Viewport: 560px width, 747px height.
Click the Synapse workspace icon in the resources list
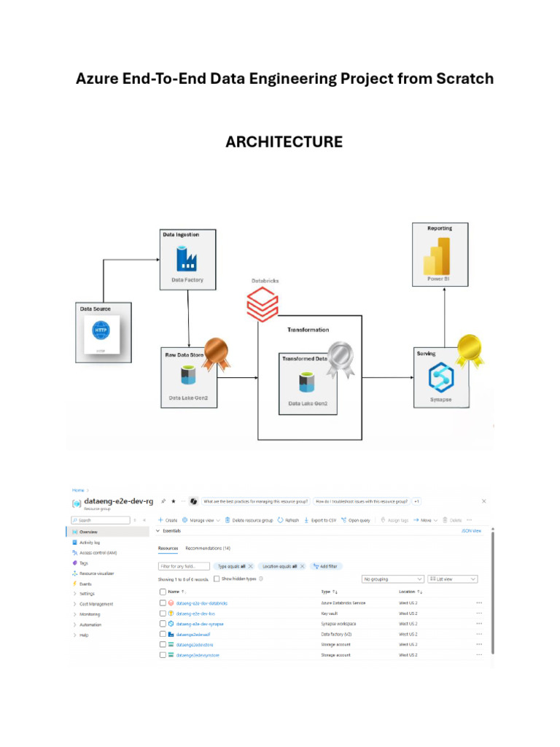tap(171, 624)
